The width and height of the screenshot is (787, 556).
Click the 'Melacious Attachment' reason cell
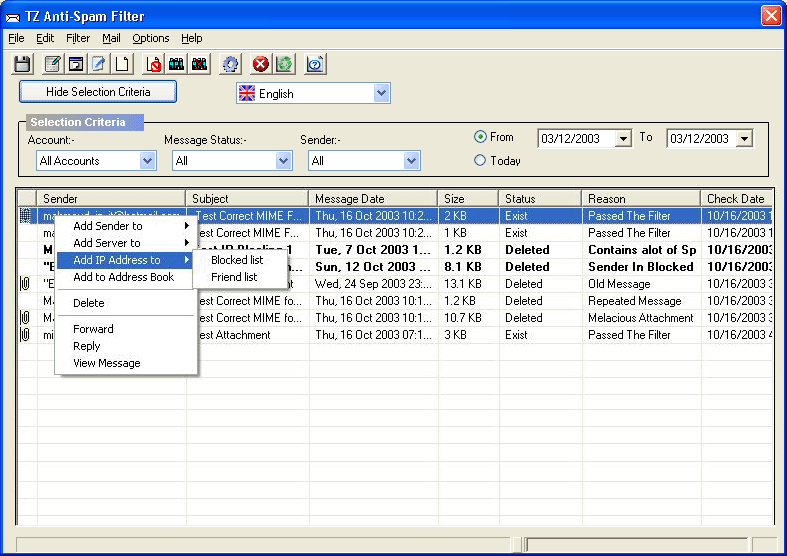(x=641, y=318)
